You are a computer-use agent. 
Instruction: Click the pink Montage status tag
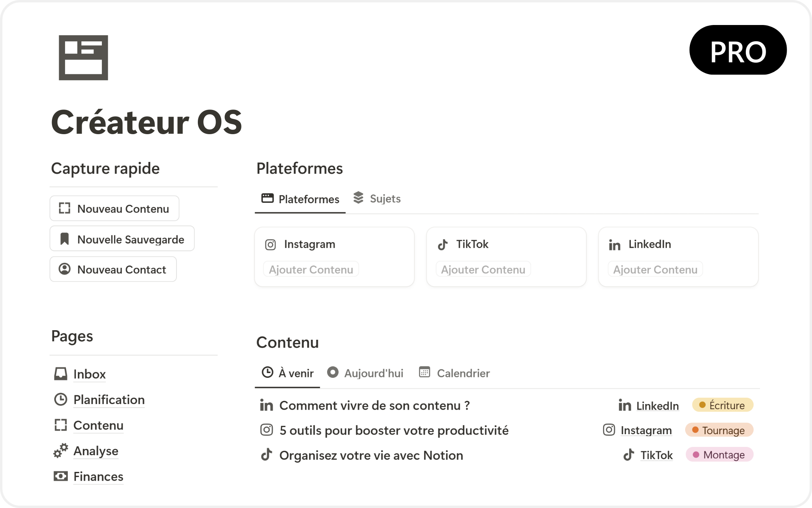coord(719,455)
